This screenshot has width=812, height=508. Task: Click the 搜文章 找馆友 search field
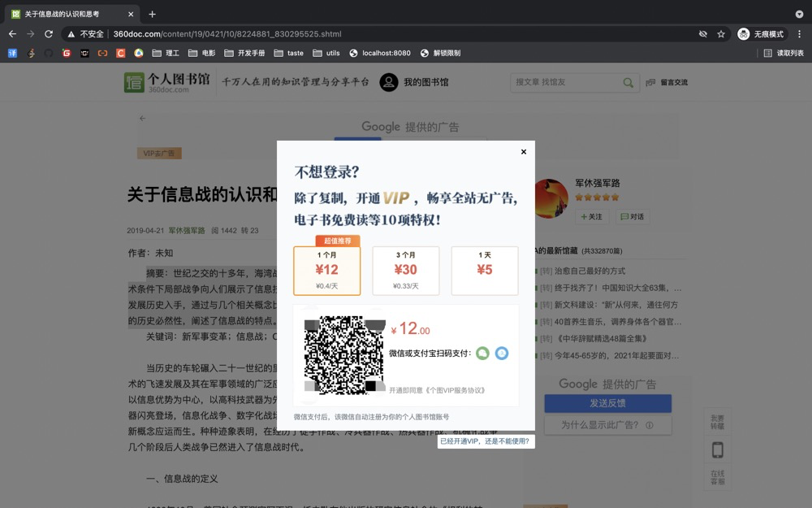coord(566,82)
